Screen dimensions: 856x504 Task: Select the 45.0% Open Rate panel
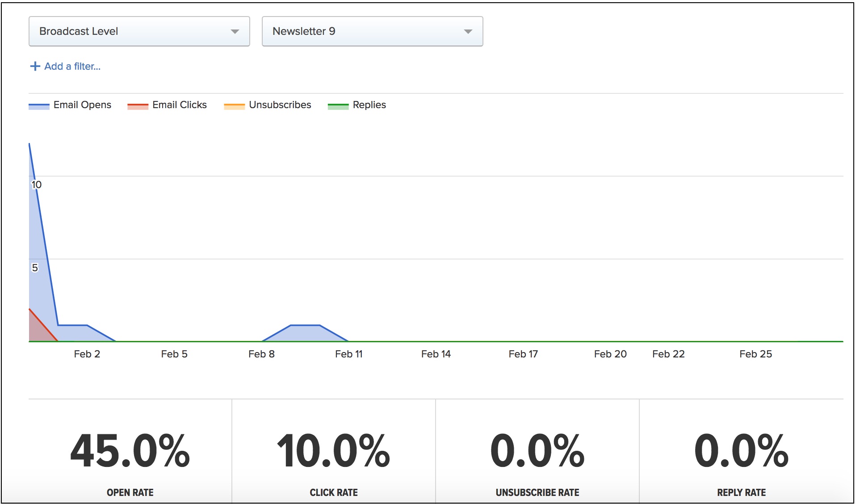pos(130,451)
